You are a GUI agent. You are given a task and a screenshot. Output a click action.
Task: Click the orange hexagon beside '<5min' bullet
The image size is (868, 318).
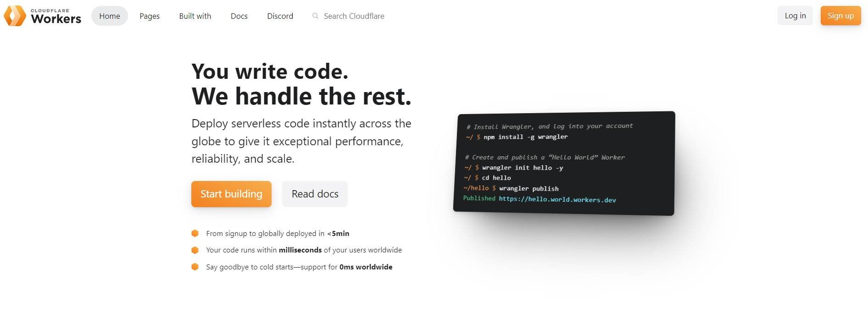[x=195, y=233]
